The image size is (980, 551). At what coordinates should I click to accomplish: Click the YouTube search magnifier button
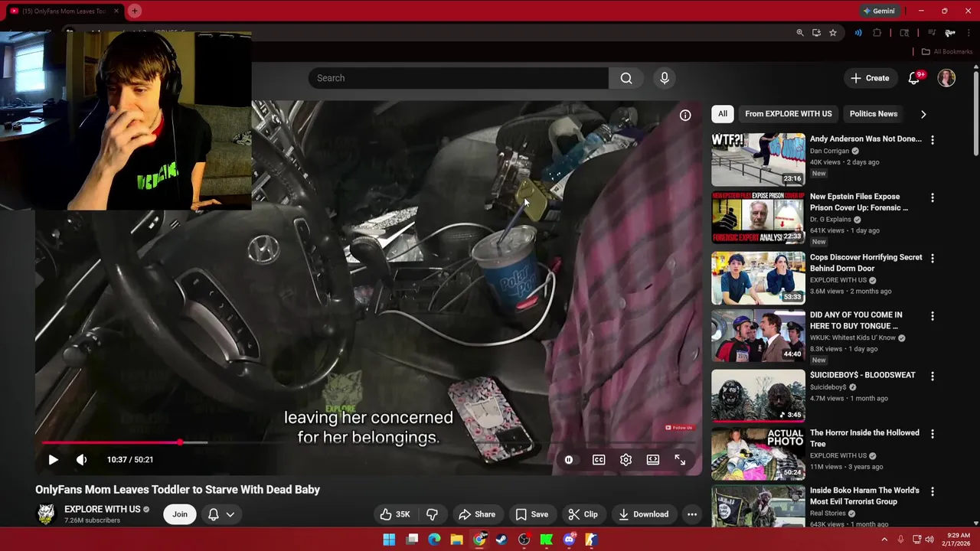[x=626, y=78]
